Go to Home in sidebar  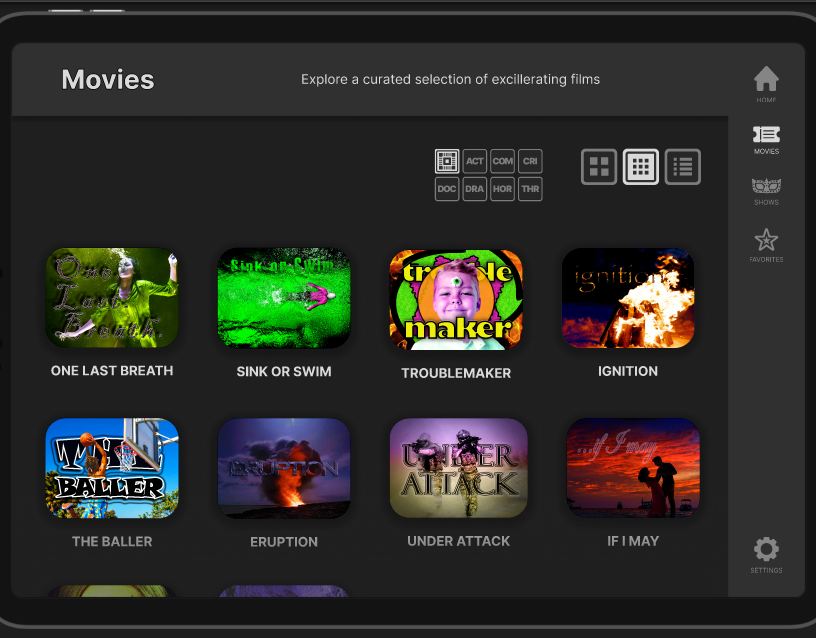point(766,84)
